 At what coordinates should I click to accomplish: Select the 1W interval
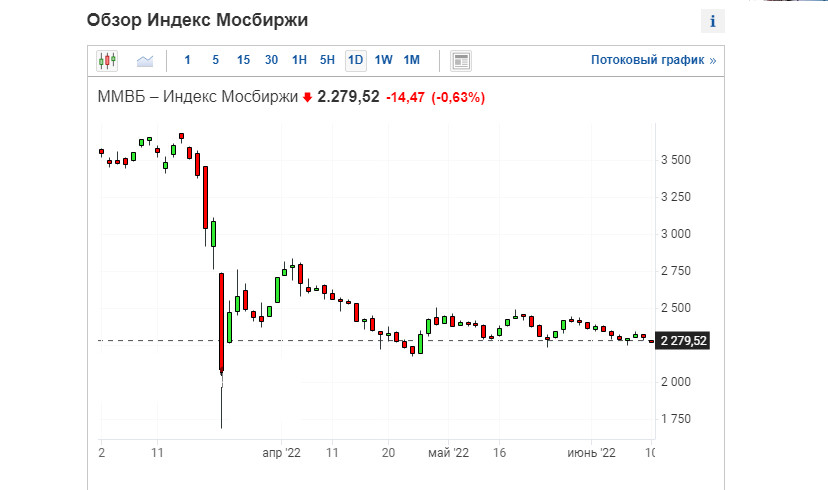point(383,60)
